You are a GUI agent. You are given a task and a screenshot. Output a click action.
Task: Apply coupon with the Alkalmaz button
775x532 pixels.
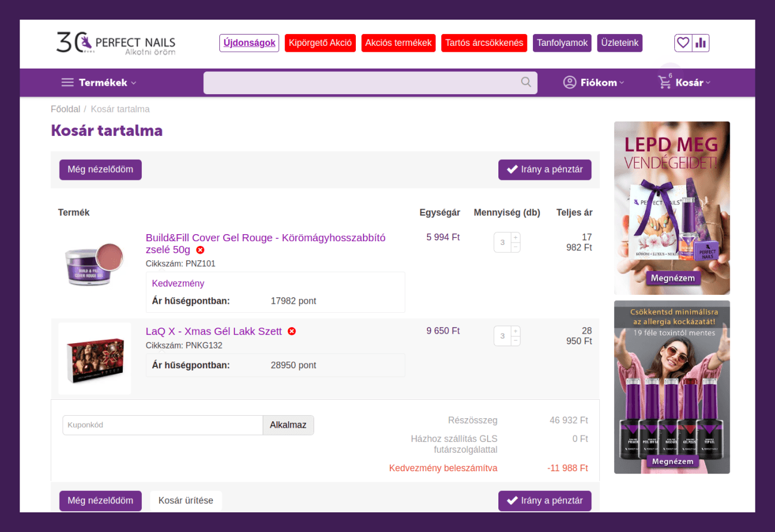(x=288, y=425)
